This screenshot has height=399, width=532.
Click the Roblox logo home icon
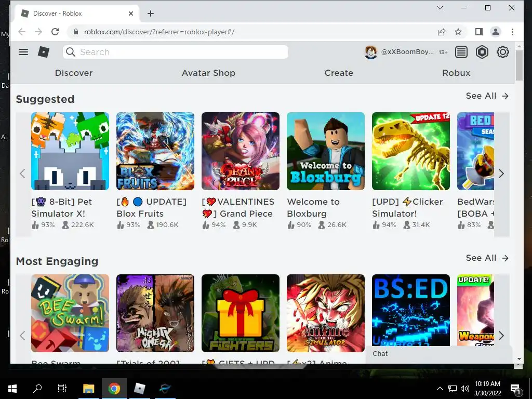pos(44,52)
